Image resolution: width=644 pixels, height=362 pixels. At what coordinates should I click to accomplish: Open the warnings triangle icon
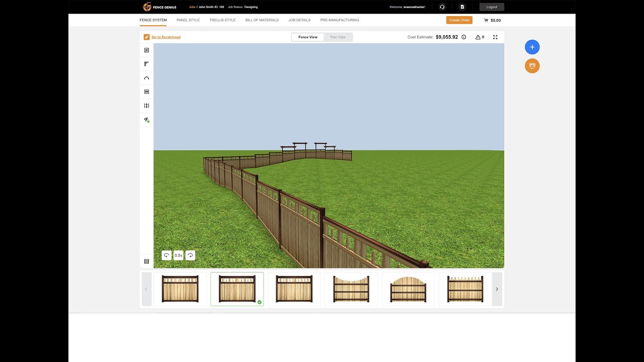point(477,37)
